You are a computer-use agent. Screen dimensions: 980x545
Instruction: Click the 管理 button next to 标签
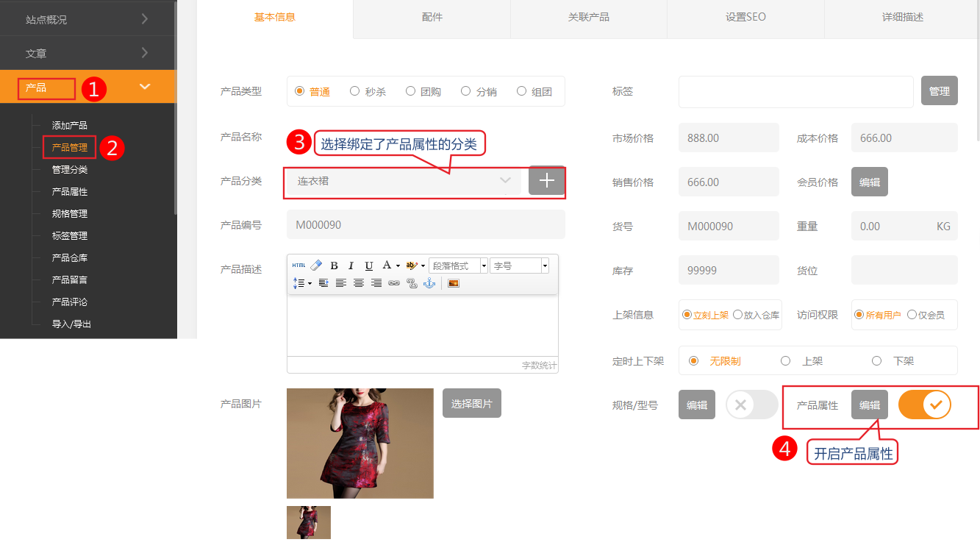click(x=939, y=91)
